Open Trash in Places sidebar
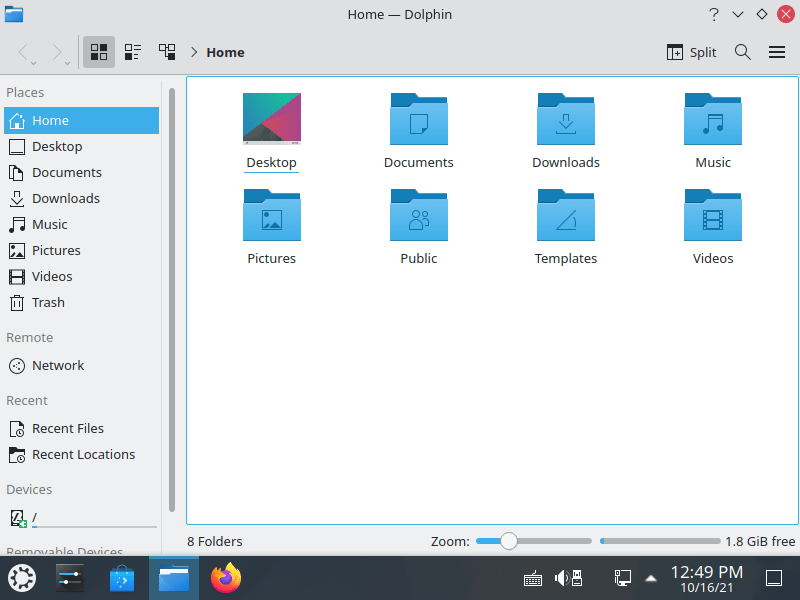The height and width of the screenshot is (600, 800). point(82,303)
